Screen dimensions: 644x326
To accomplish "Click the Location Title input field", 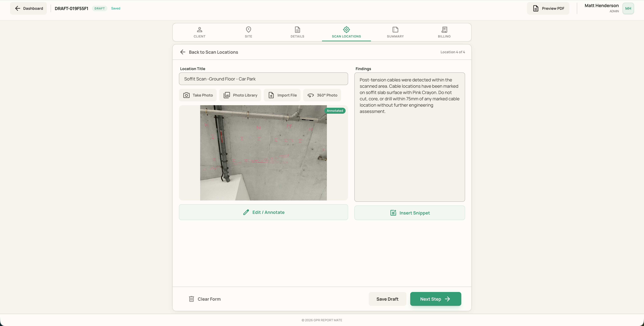I will tap(263, 79).
